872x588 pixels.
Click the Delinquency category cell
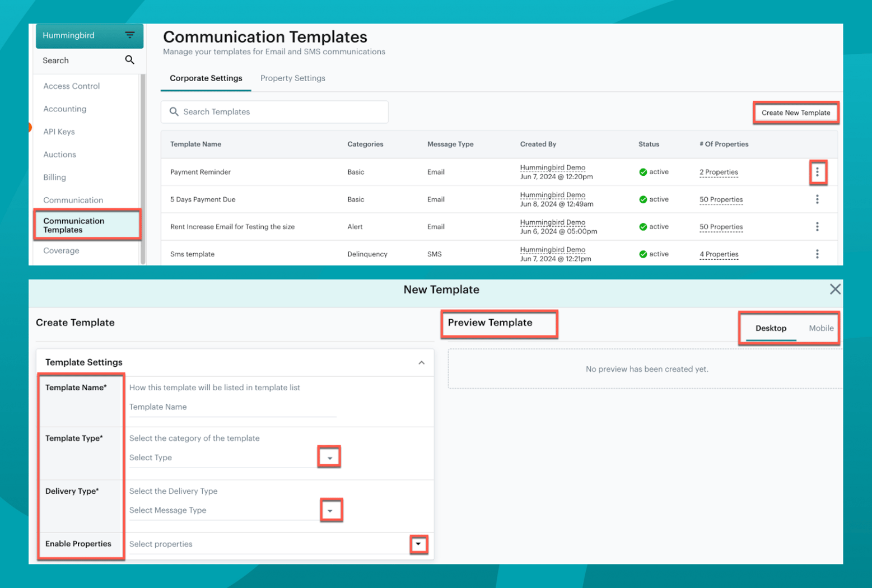point(367,254)
